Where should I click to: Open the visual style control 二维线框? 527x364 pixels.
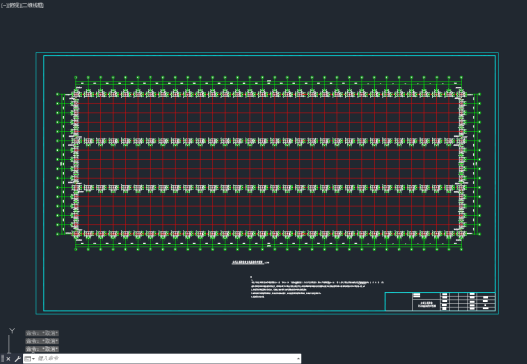tap(33, 5)
